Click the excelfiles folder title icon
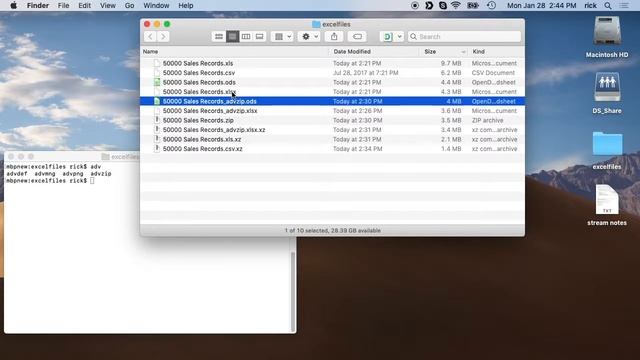The width and height of the screenshot is (640, 360). click(316, 24)
